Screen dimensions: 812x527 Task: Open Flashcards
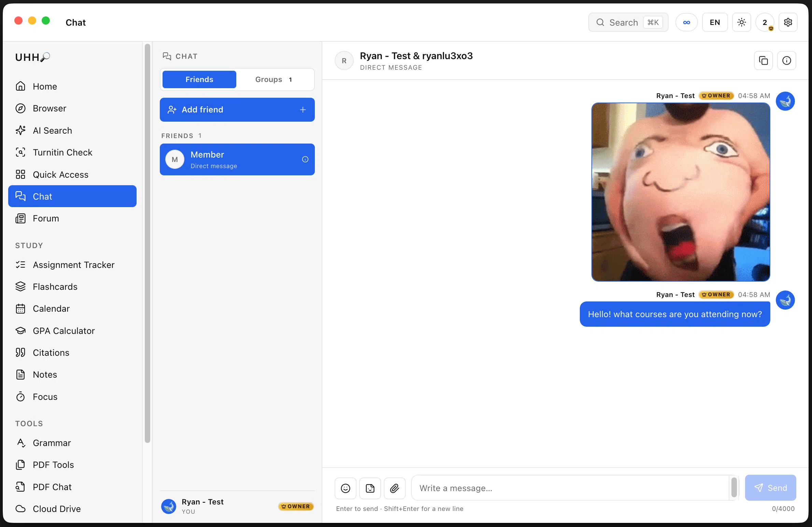pyautogui.click(x=72, y=287)
